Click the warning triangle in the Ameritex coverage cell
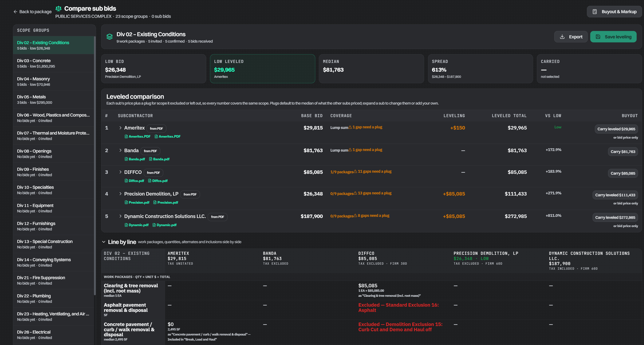The height and width of the screenshot is (345, 644). tap(350, 127)
